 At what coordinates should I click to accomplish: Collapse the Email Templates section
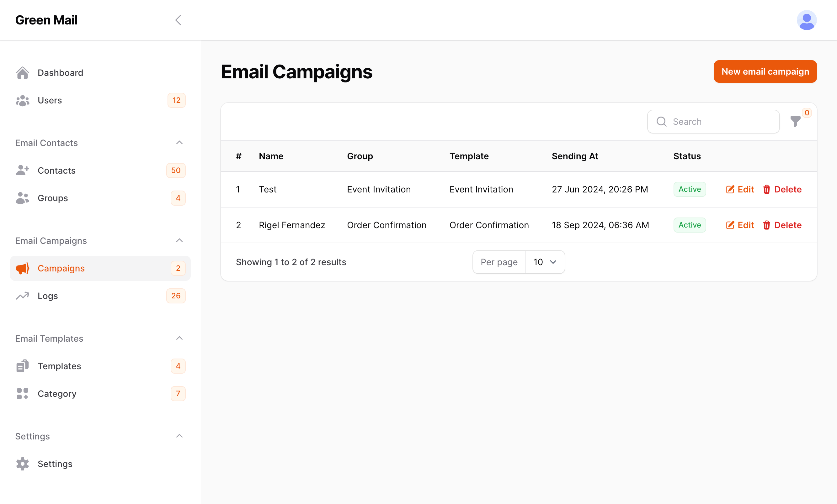[x=179, y=338]
